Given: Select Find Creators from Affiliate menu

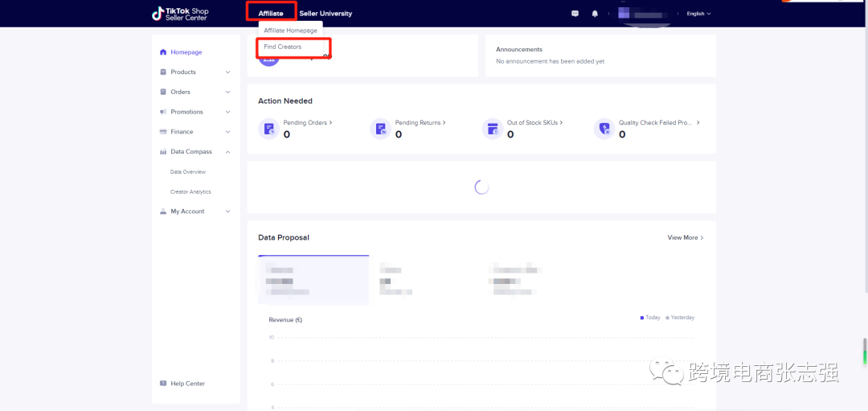Looking at the screenshot, I should [x=283, y=47].
